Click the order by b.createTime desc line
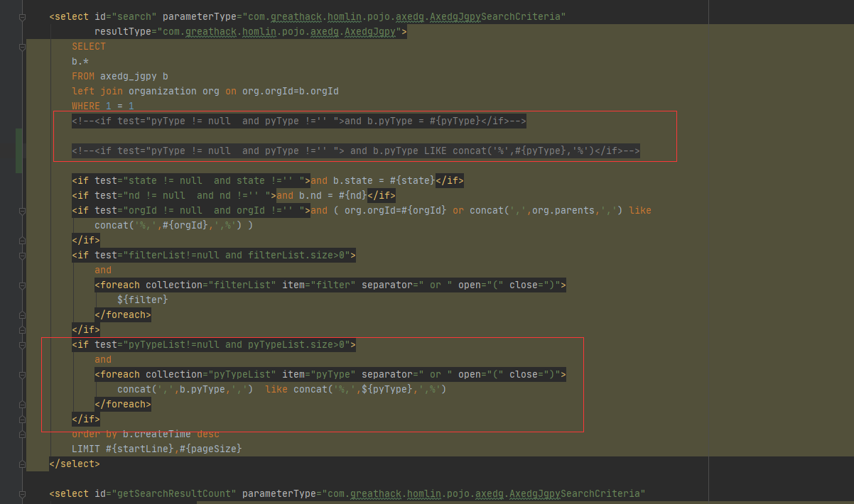854x504 pixels. pos(146,434)
